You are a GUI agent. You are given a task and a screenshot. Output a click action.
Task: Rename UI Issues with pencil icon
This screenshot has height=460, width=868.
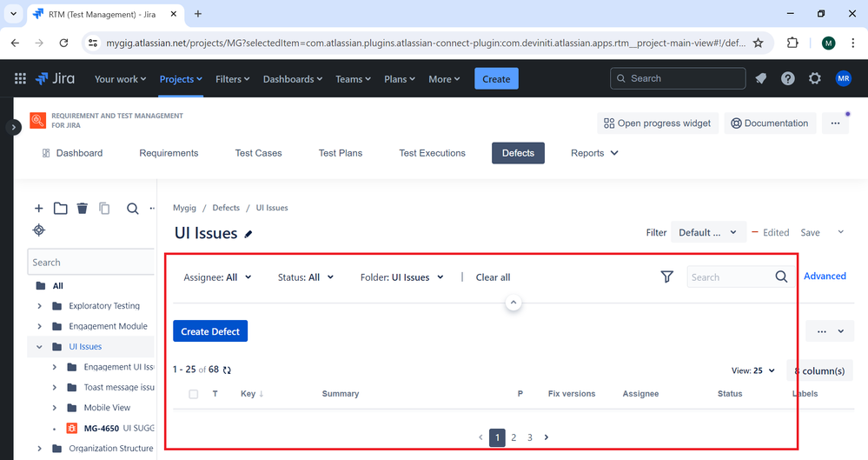[248, 235]
